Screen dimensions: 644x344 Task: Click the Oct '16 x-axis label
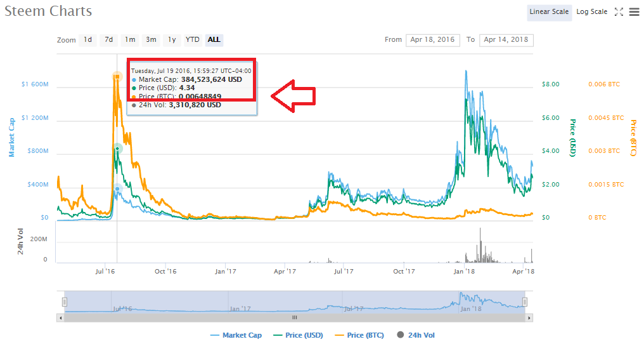[165, 272]
